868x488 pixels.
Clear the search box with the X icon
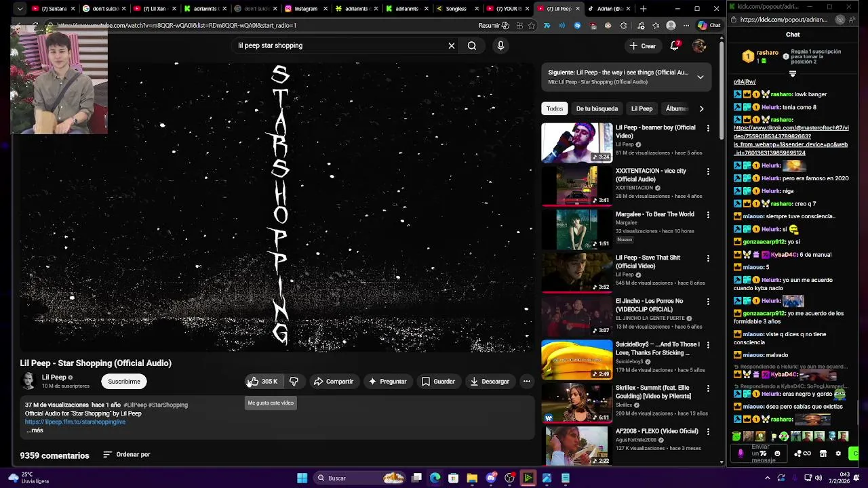(452, 45)
